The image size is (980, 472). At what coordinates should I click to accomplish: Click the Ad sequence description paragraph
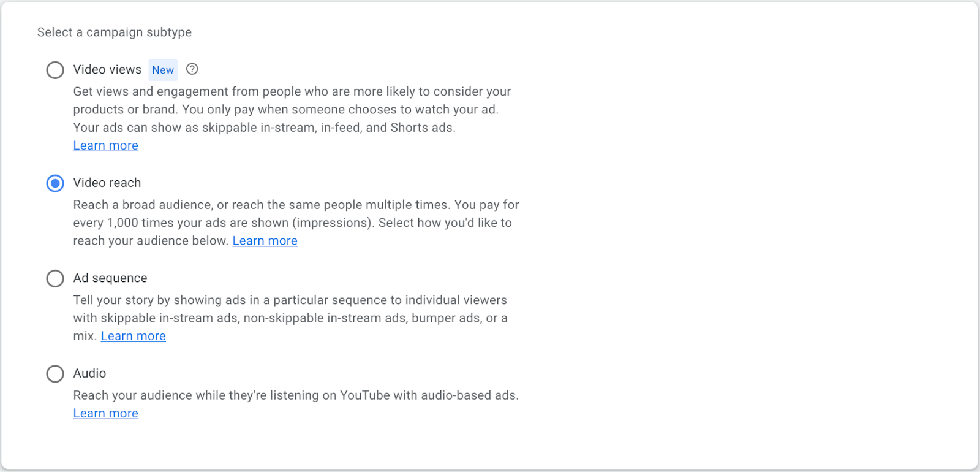pyautogui.click(x=290, y=318)
